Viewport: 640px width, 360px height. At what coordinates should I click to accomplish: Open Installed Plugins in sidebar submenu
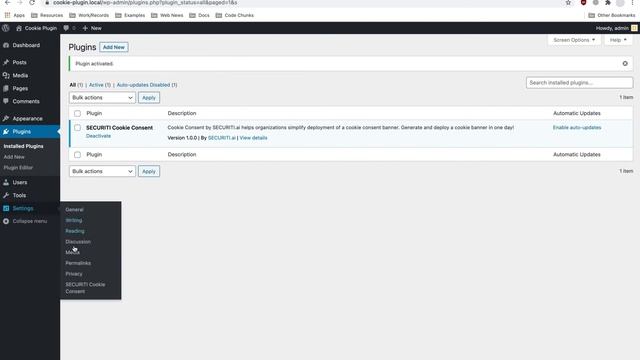[x=23, y=146]
